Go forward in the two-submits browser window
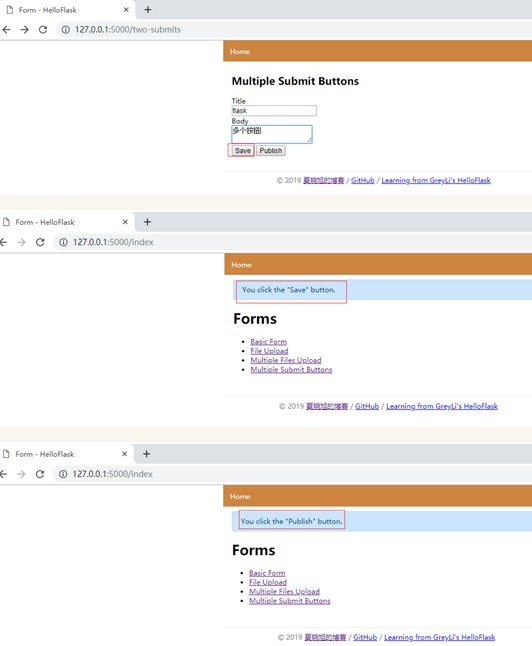This screenshot has width=532, height=646. pyautogui.click(x=25, y=30)
